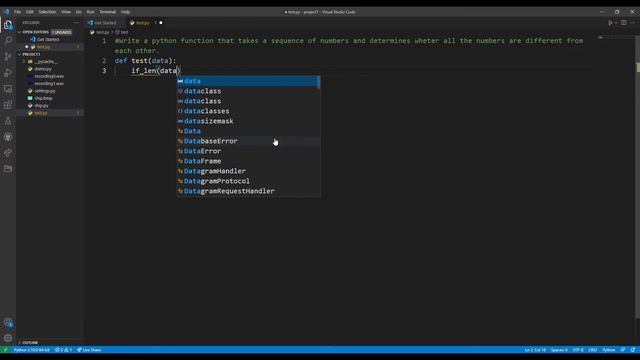640x360 pixels.
Task: Click the unsaved dot on test.py tab
Action: point(161,23)
